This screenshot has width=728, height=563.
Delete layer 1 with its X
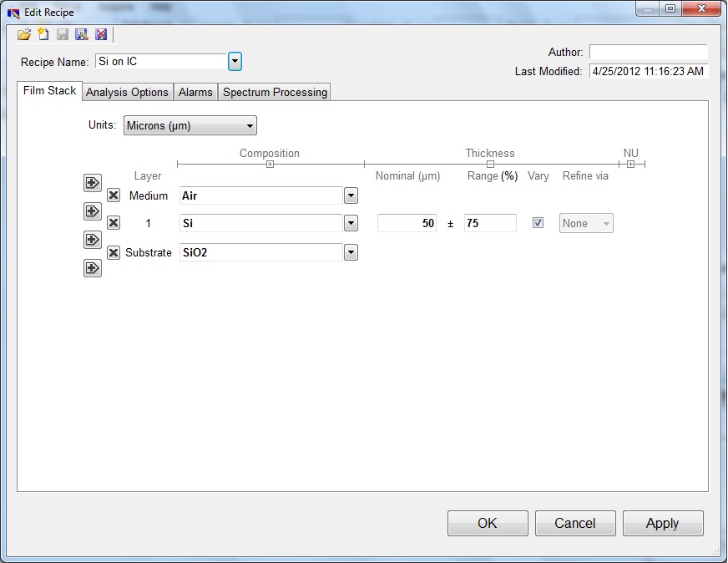point(114,223)
